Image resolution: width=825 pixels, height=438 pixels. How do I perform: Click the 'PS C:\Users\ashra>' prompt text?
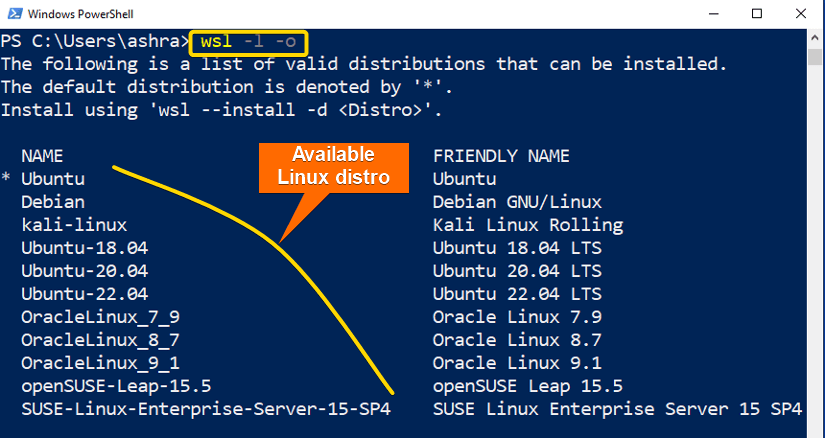coord(95,42)
